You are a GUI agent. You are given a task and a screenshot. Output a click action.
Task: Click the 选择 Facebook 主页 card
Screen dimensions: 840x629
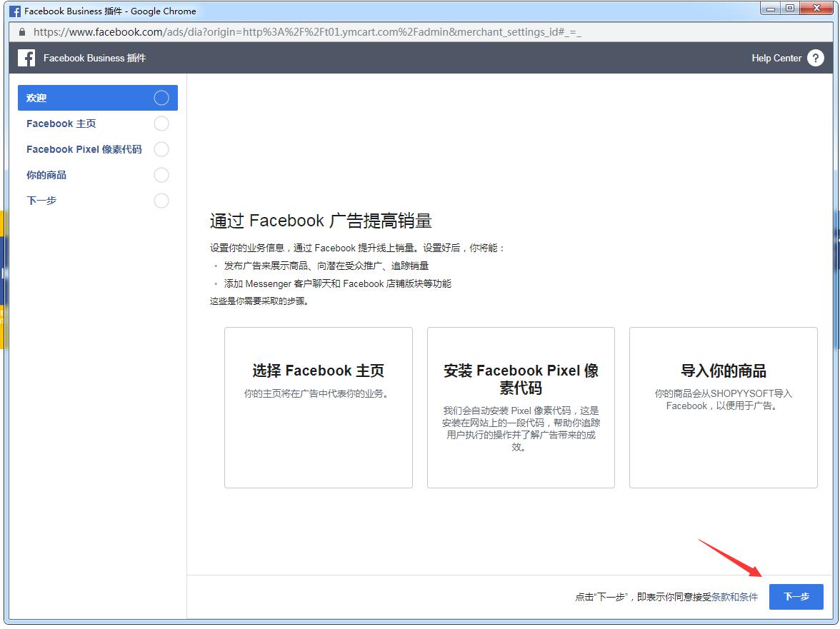coord(318,407)
